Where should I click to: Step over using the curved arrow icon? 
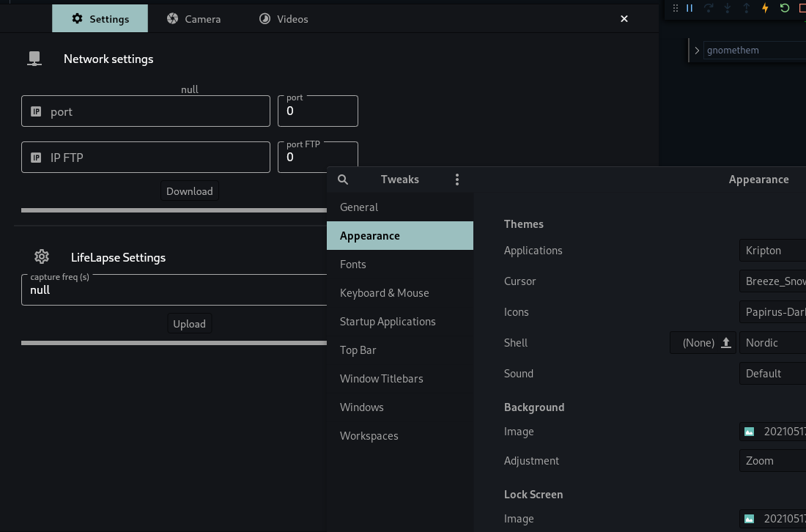[709, 8]
